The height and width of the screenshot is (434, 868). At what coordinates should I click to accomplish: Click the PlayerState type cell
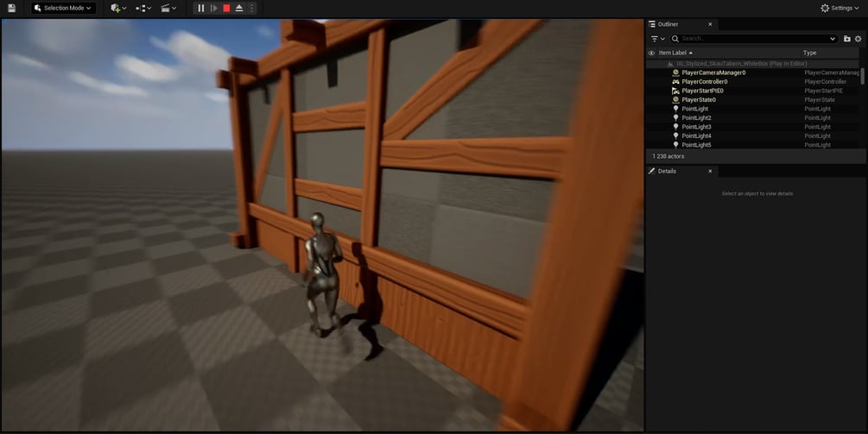tap(820, 100)
